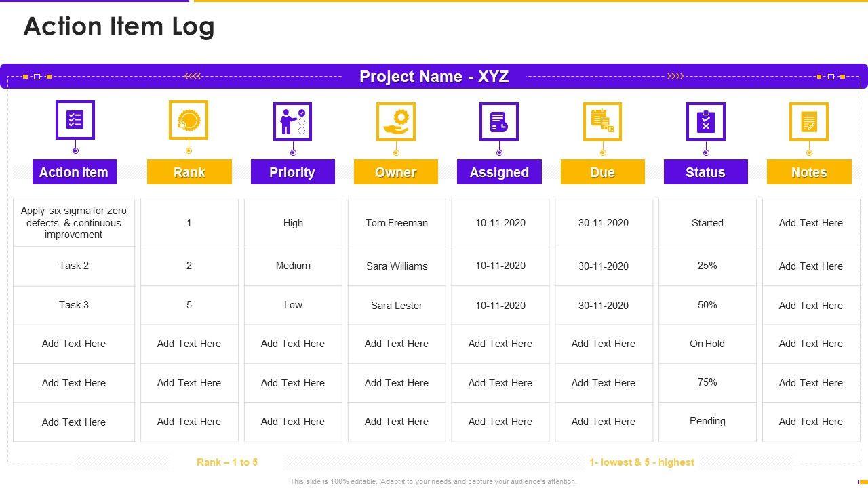The image size is (868, 488).
Task: Click the due date in Tom Freeman's row
Action: (604, 223)
